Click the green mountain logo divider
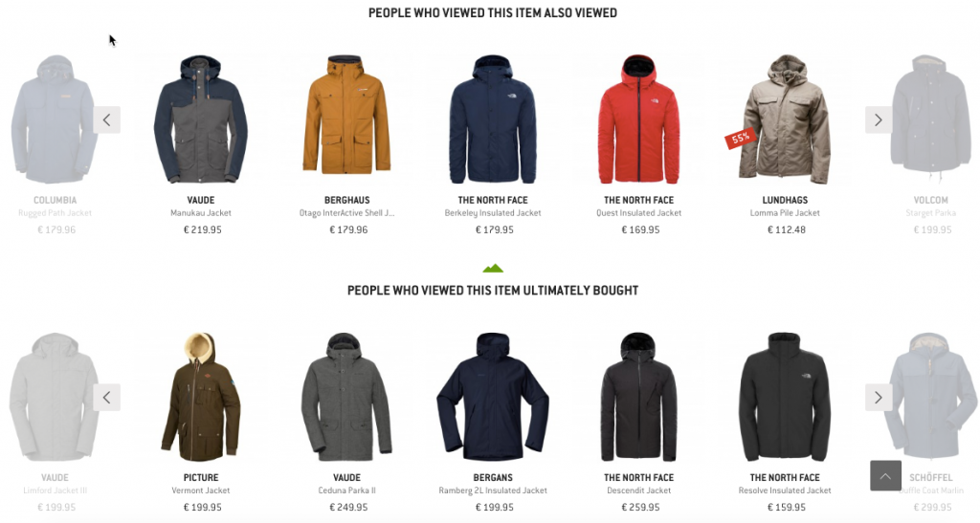Image resolution: width=980 pixels, height=523 pixels. click(493, 269)
